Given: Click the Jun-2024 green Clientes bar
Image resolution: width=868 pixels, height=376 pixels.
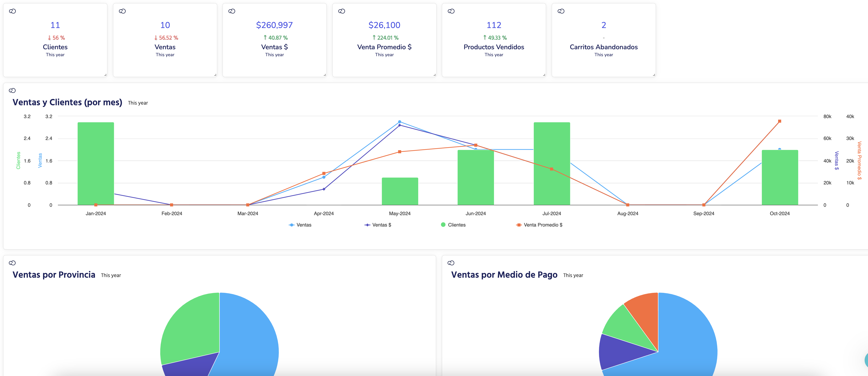Looking at the screenshot, I should (x=476, y=177).
